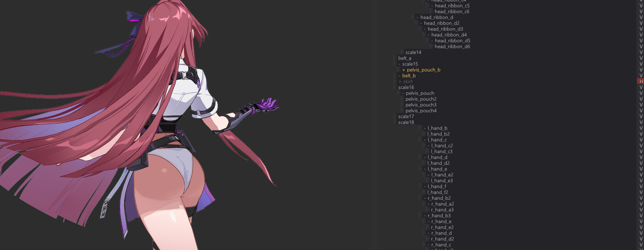
Task: Hide pelvis_pouch4 using its V toggle
Action: pos(641,110)
